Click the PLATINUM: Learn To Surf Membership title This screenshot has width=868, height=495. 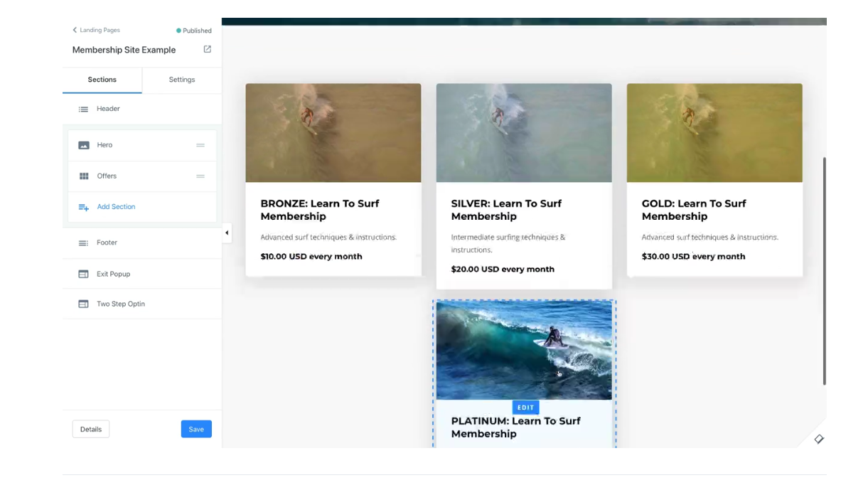[516, 427]
